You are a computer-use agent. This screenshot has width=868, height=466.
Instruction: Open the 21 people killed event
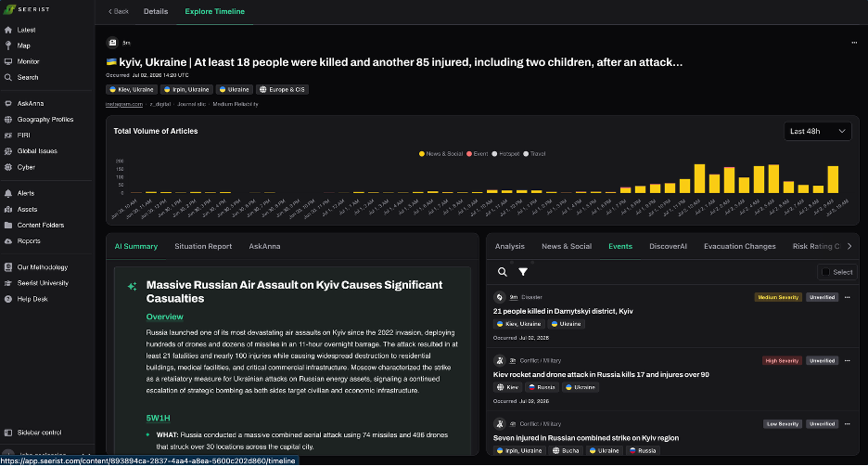pos(563,311)
